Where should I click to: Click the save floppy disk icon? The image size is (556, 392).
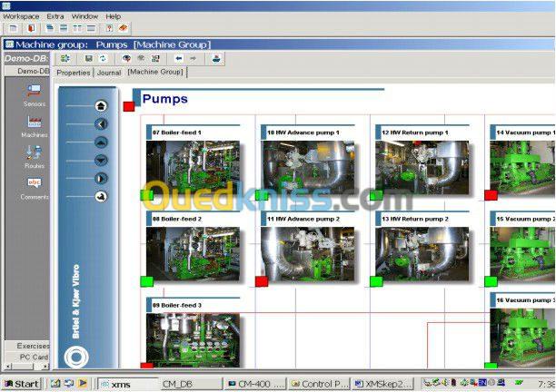click(89, 58)
